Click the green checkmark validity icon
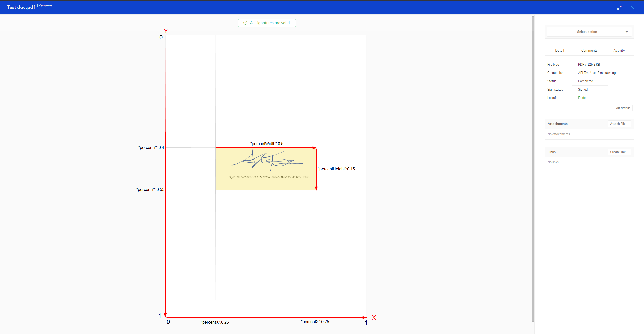Viewport: 644px width, 334px height. (x=245, y=23)
